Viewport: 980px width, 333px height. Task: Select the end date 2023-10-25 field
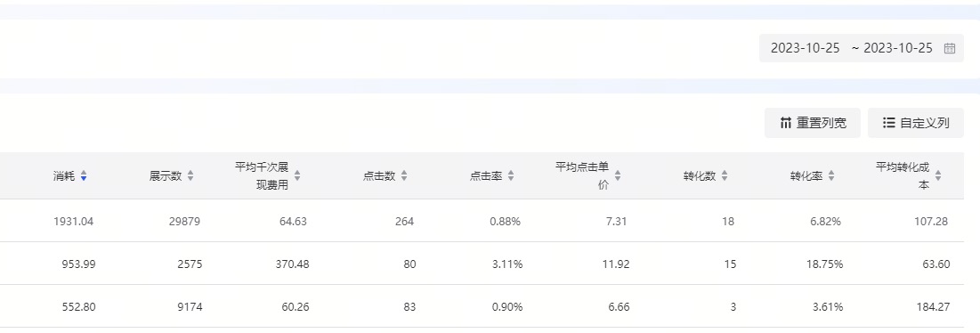[x=898, y=49]
